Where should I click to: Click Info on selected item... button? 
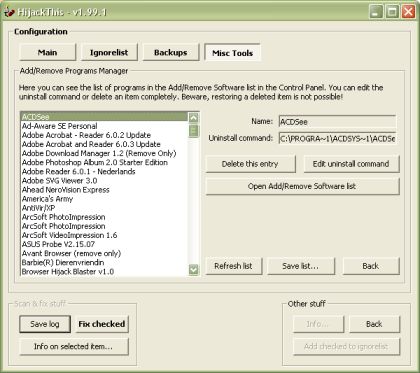tap(74, 347)
